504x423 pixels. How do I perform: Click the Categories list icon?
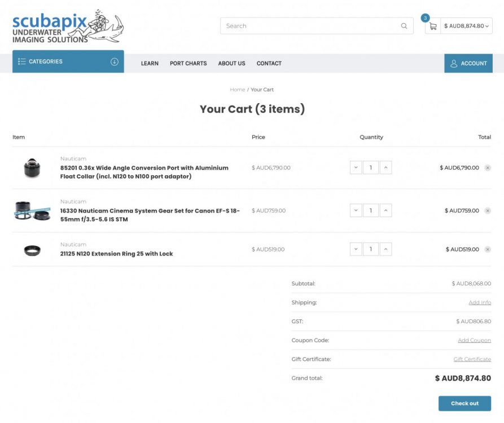tap(22, 61)
